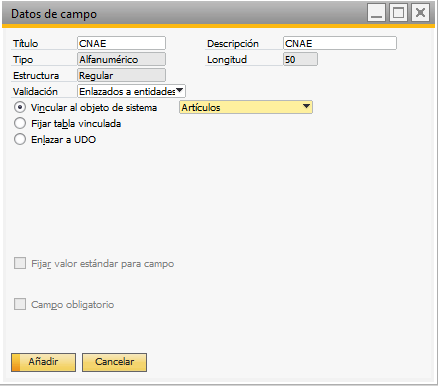Toggle Fijar valor estándar para campo checkbox
This screenshot has width=438, height=386.
click(20, 263)
